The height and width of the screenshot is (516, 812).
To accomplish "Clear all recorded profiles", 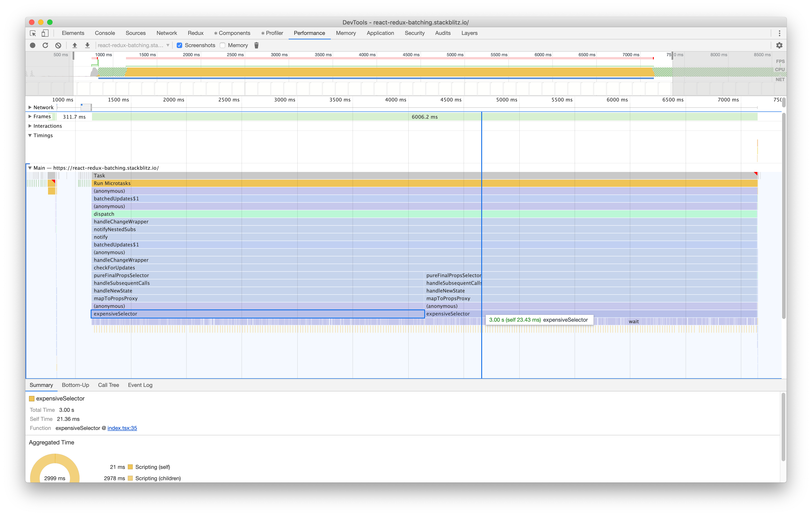I will pos(58,45).
